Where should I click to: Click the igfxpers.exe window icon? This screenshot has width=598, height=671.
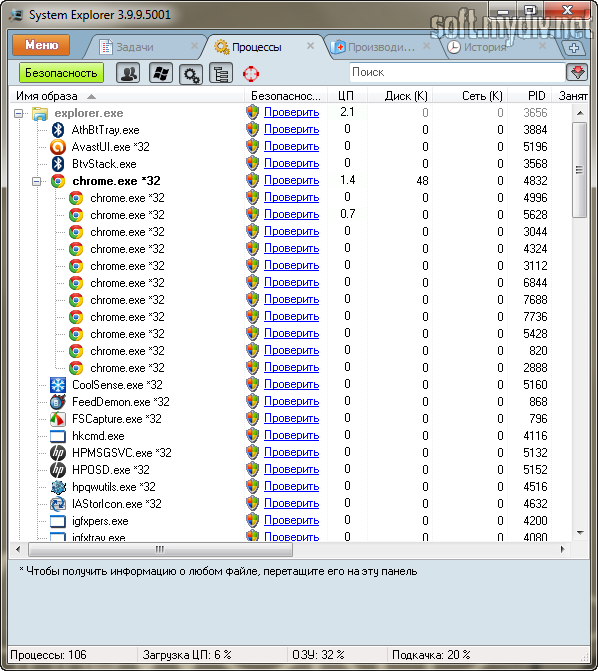pos(58,521)
